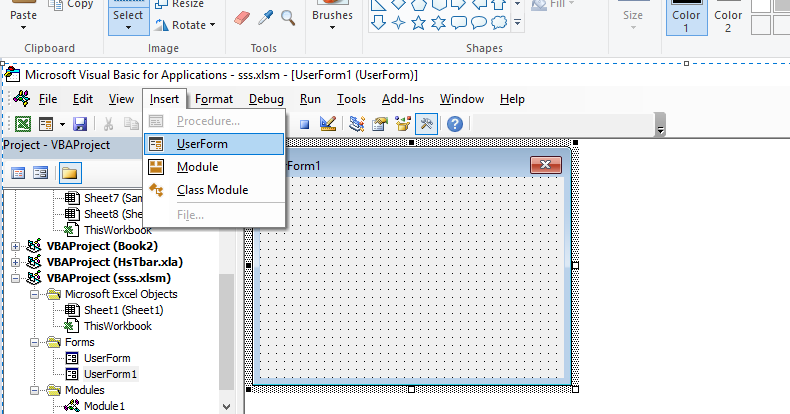This screenshot has width=790, height=414.
Task: Open the Format menu
Action: (214, 99)
